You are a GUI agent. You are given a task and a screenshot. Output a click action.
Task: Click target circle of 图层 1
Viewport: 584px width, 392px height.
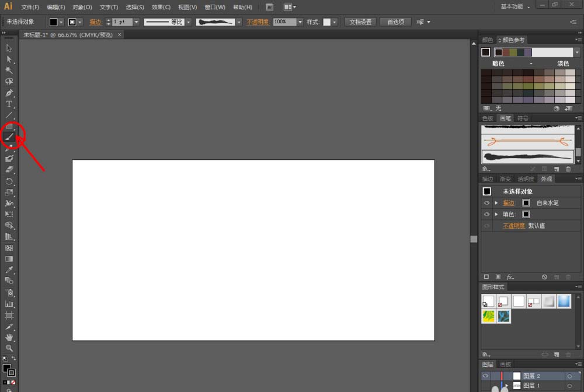[x=569, y=386]
